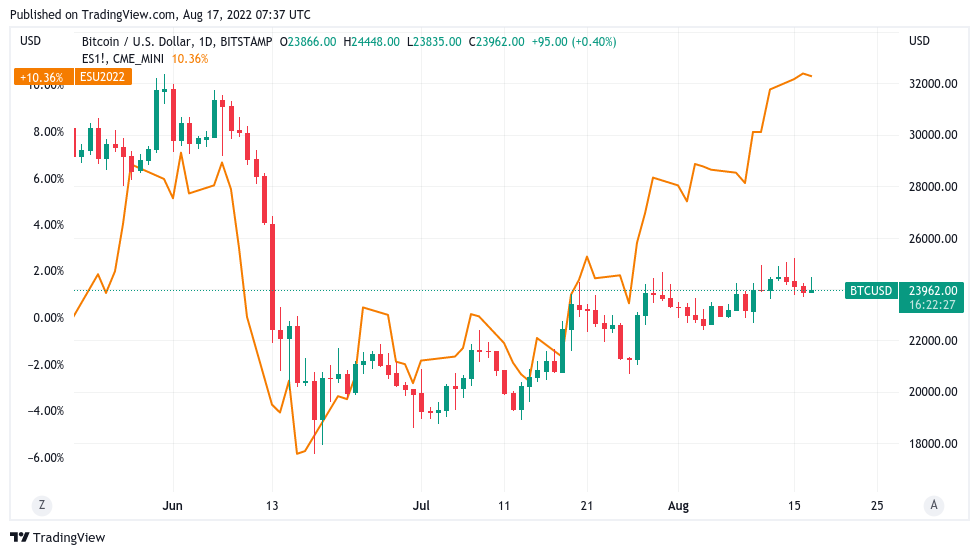Open the Bitcoin / U.S. Dollar symbol title

(177, 42)
